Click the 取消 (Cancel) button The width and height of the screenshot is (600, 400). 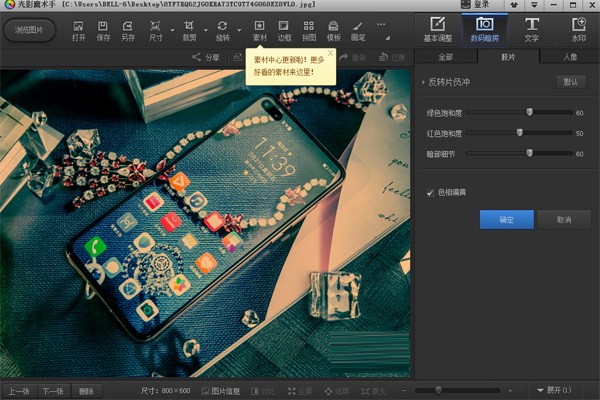pos(564,219)
